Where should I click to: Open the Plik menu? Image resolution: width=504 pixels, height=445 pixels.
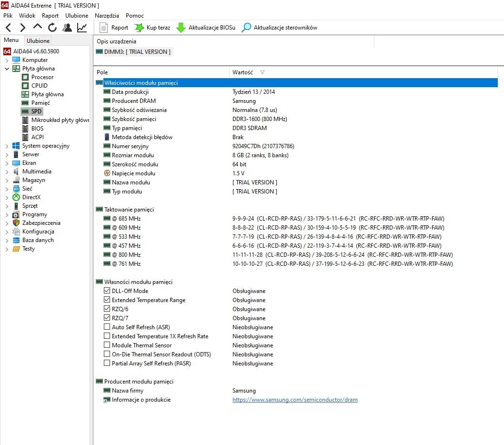point(8,15)
